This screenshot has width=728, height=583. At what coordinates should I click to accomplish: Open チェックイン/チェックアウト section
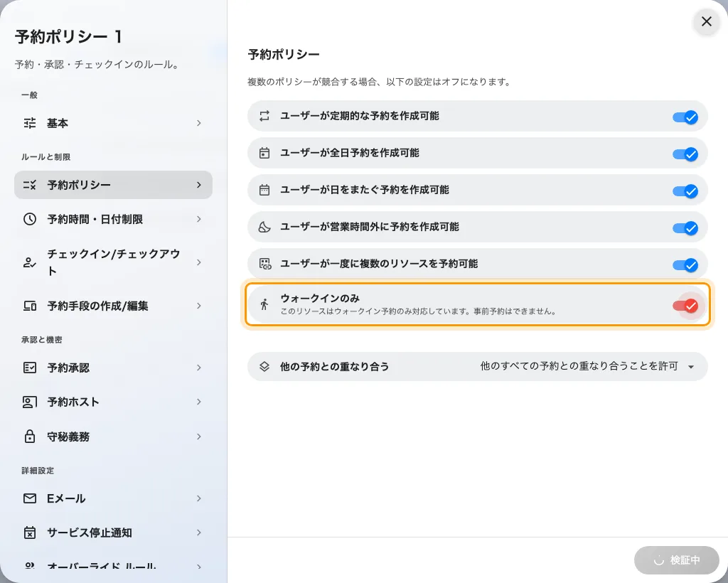(x=113, y=262)
